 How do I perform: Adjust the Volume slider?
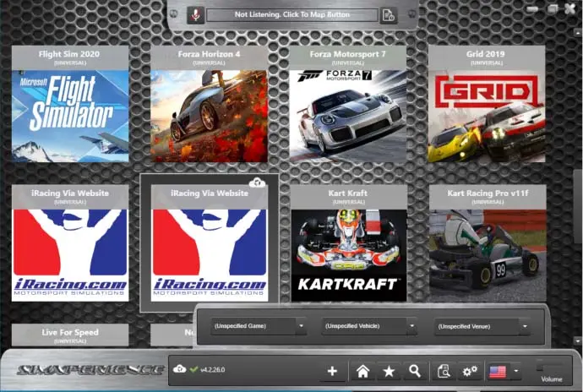pos(551,367)
